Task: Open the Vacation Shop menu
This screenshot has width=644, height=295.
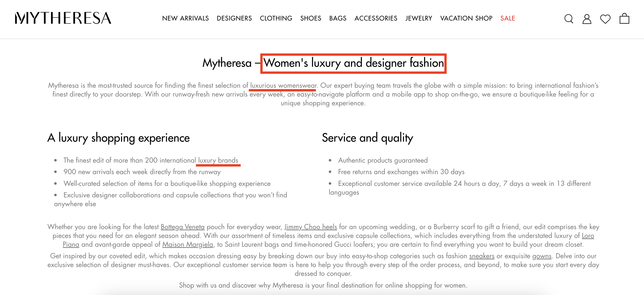Action: pos(466,18)
